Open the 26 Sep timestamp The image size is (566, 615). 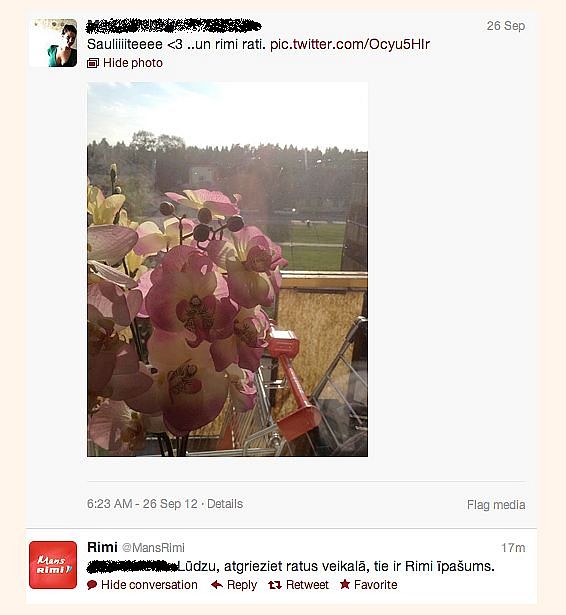pos(506,25)
